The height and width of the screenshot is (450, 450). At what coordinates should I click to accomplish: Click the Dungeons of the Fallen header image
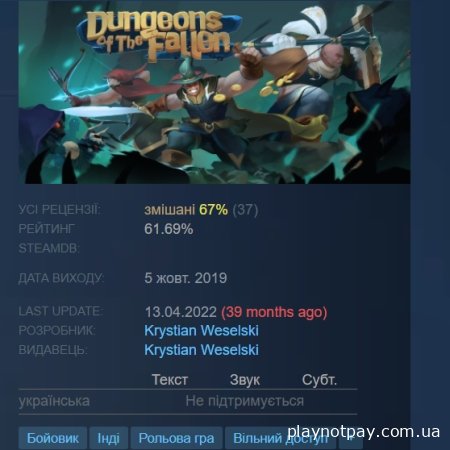pos(214,92)
